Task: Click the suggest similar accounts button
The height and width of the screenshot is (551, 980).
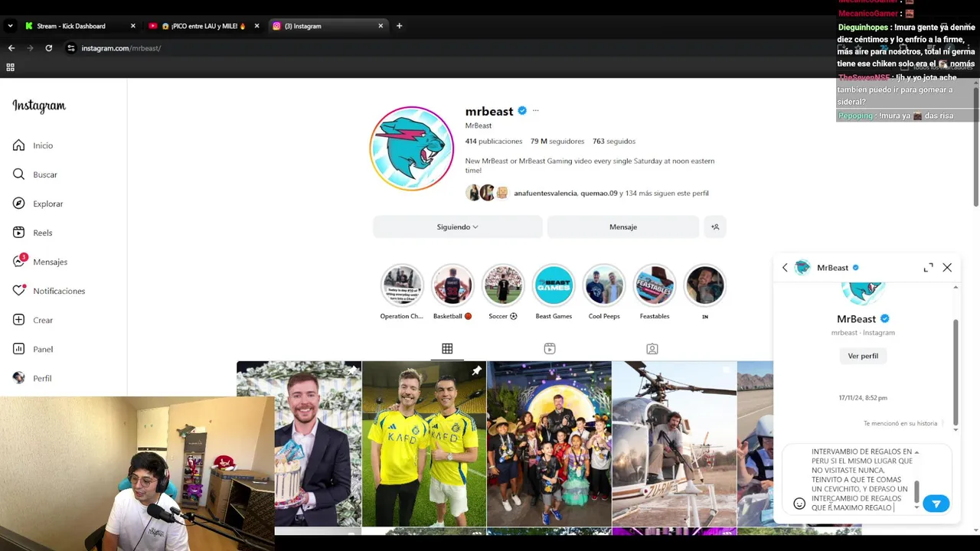Action: 715,227
